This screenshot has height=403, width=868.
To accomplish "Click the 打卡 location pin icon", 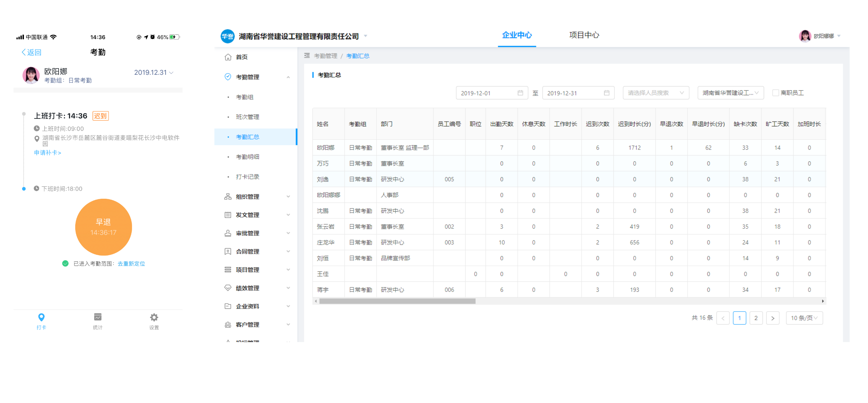I will (41, 317).
